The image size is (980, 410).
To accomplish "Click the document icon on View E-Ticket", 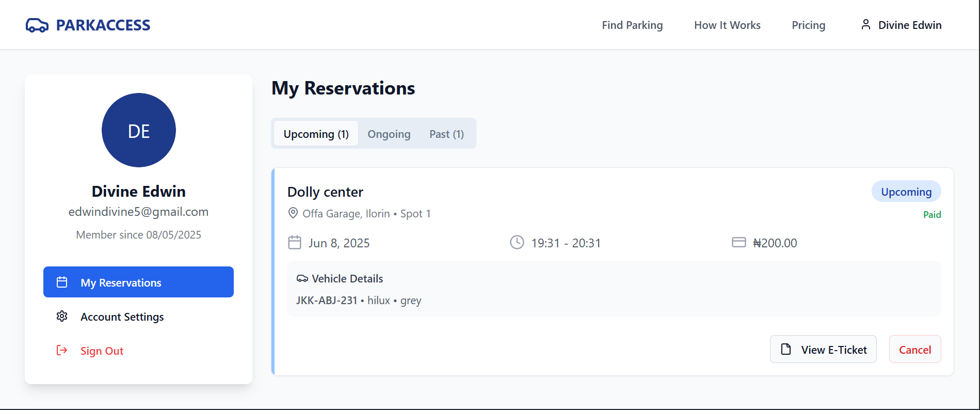I will (786, 349).
